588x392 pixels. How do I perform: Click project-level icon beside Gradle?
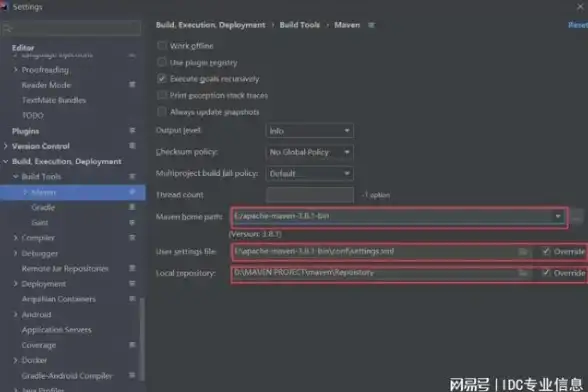click(132, 207)
